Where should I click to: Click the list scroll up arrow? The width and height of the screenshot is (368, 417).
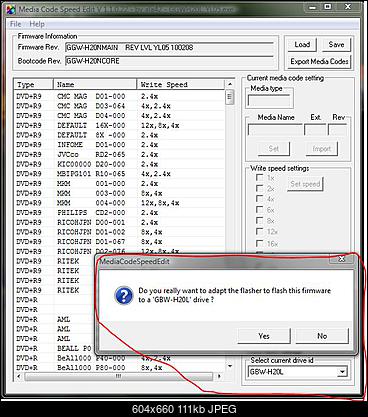click(x=230, y=85)
